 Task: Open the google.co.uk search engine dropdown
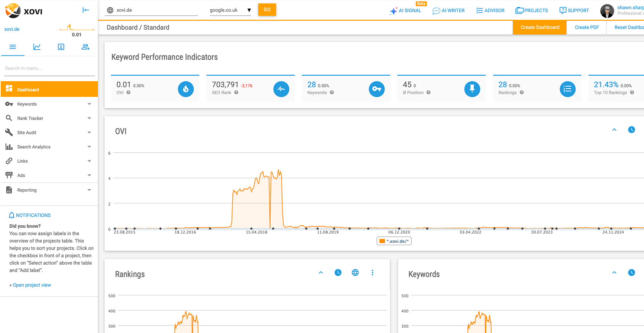[230, 10]
